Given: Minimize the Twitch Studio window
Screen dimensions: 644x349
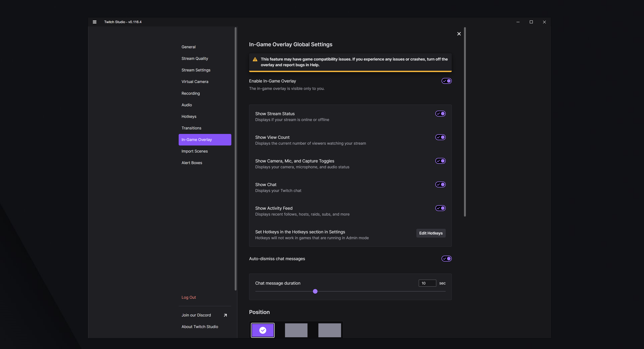Looking at the screenshot, I should (x=518, y=22).
